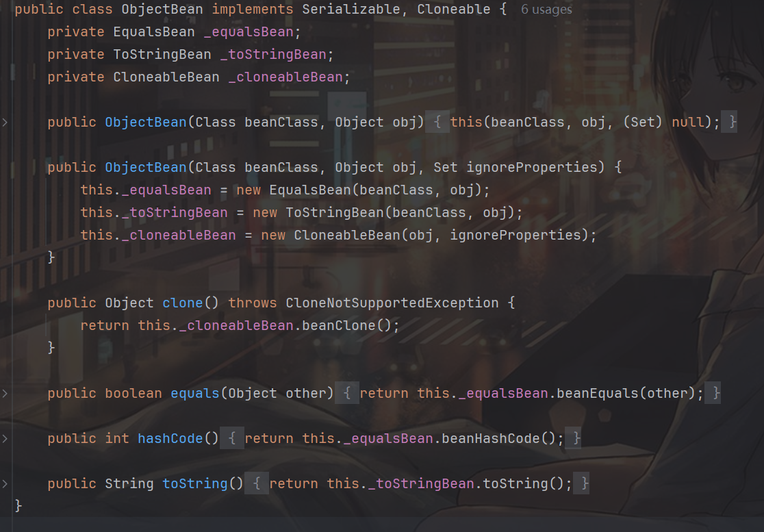The height and width of the screenshot is (532, 764).
Task: Open the "6 usages" hint for ObjectBean
Action: pos(546,10)
